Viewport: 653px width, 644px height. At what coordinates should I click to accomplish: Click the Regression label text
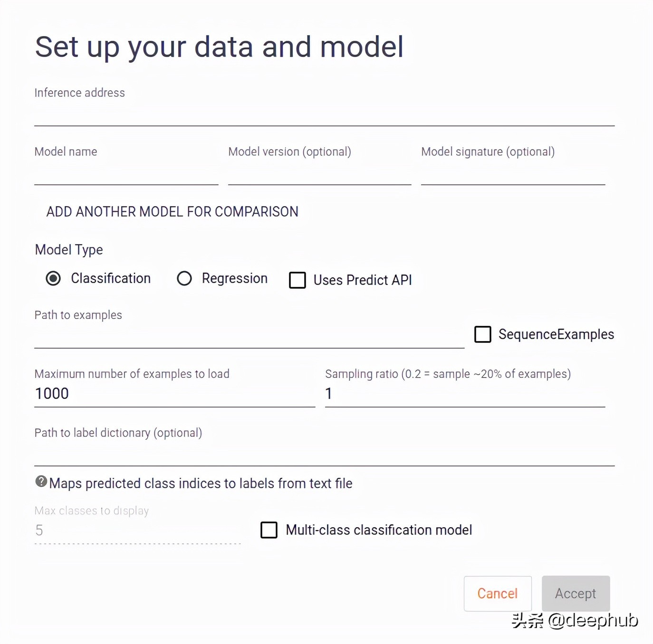click(x=235, y=278)
